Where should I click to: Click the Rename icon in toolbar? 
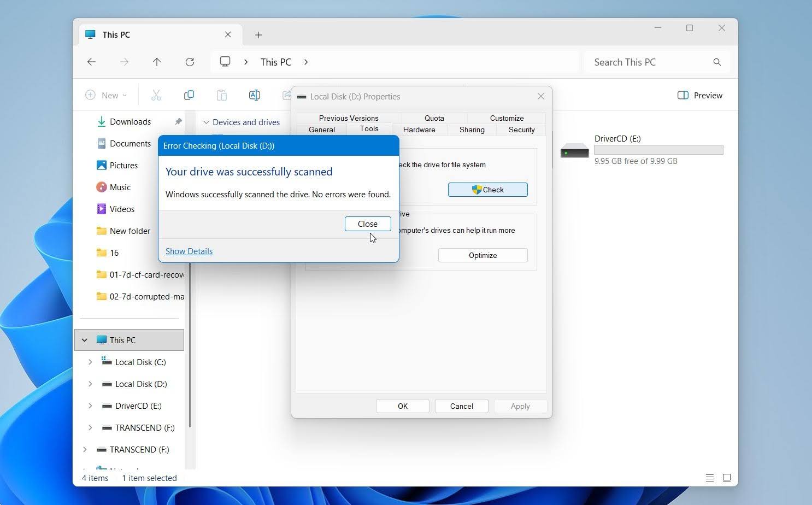255,95
